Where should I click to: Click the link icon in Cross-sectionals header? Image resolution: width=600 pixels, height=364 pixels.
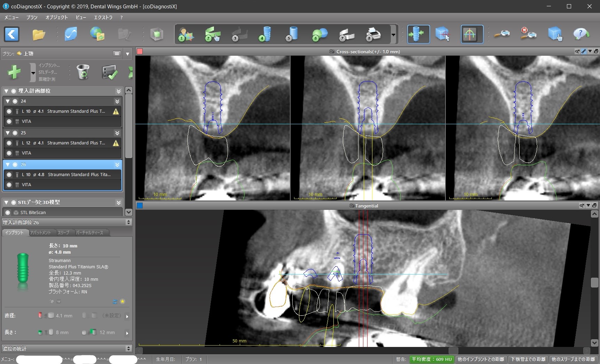(584, 52)
